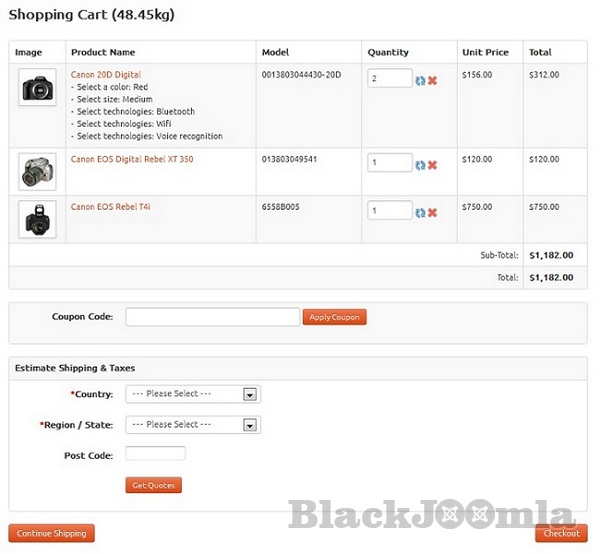Click update icon for Canon EOS Rebel T4i
The width and height of the screenshot is (600, 554).
420,212
